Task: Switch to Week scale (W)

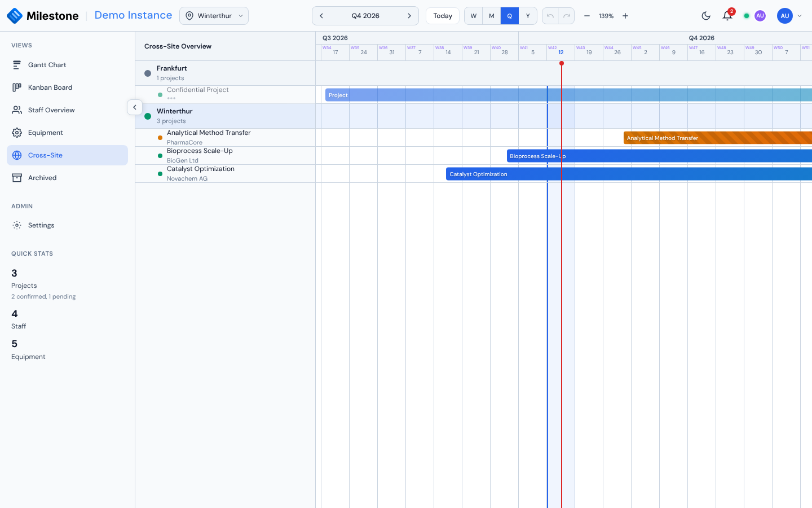Action: 474,16
